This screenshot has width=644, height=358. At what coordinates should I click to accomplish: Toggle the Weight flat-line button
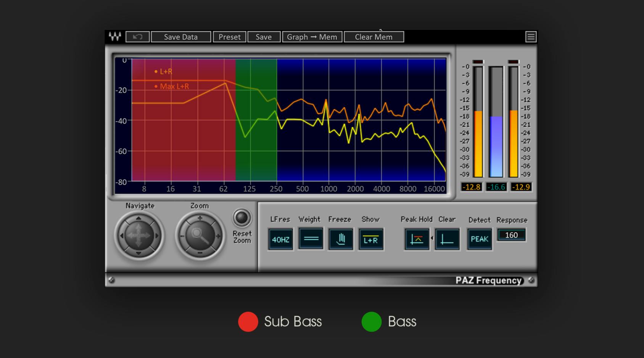(311, 239)
